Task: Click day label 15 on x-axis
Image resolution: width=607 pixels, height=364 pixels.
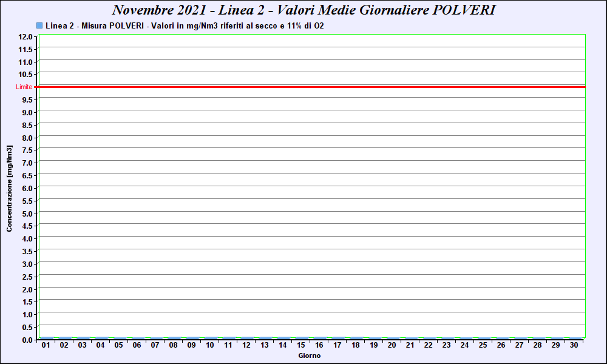Action: pyautogui.click(x=301, y=345)
